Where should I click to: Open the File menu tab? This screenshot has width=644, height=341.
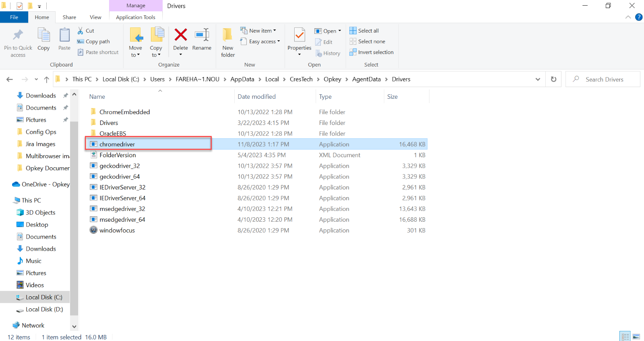tap(14, 17)
